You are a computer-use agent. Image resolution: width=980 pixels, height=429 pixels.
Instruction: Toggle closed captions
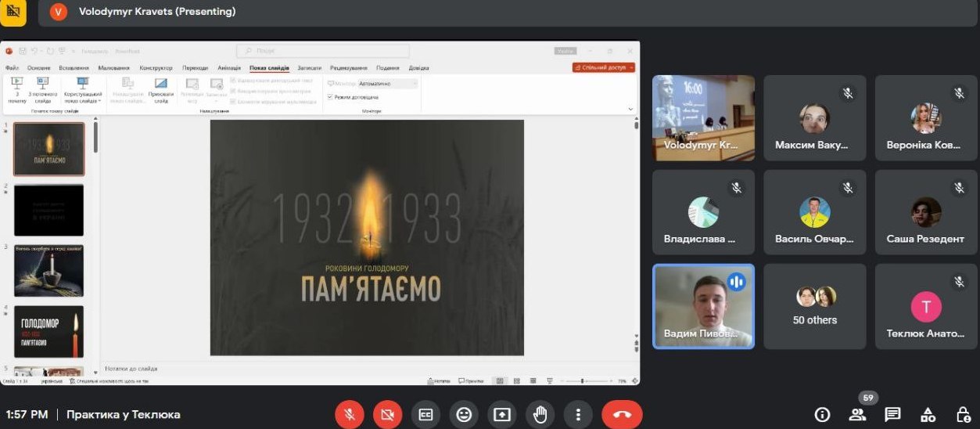click(x=425, y=415)
